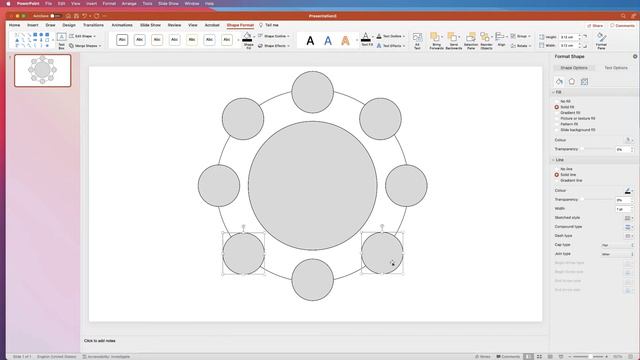Open the Insert ribbon tab
640x360 pixels.
[x=33, y=25]
